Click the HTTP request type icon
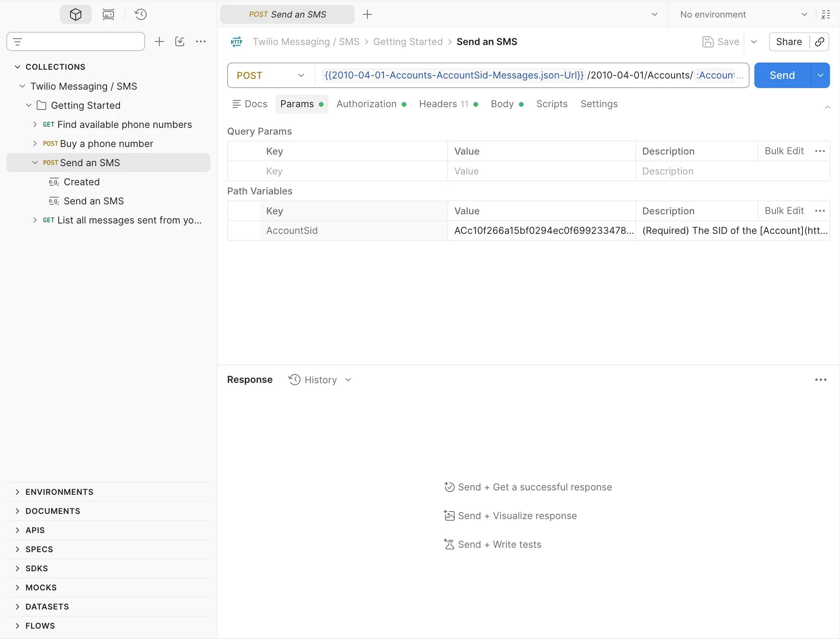The width and height of the screenshot is (840, 639). (237, 42)
